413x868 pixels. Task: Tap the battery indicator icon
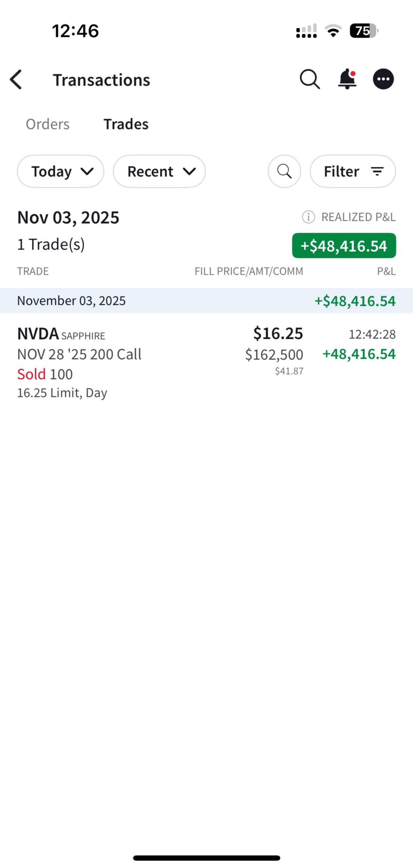[364, 31]
